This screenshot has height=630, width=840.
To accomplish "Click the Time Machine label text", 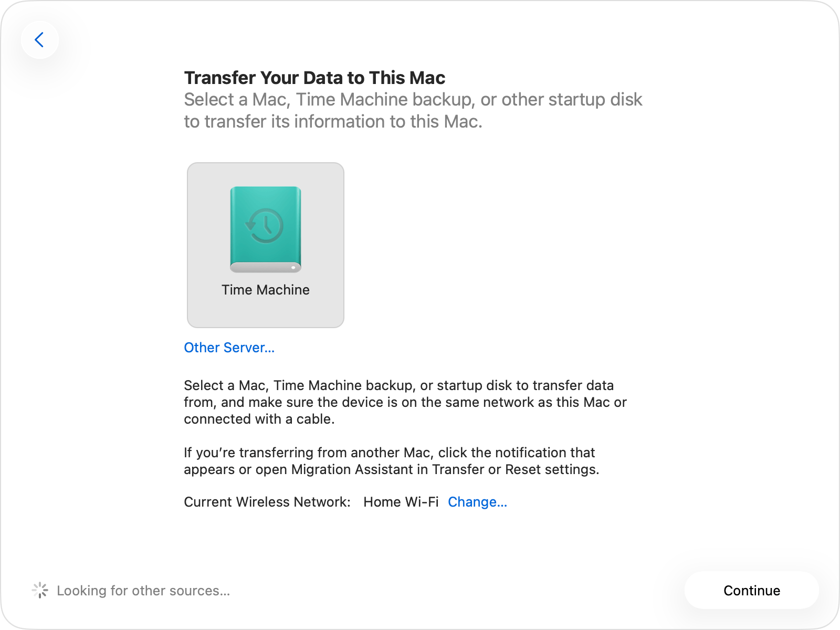I will tap(265, 289).
